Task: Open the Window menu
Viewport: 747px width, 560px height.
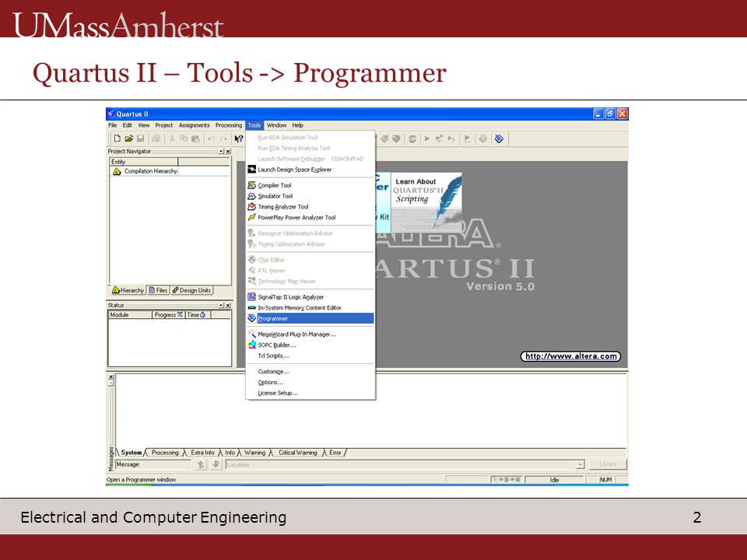Action: (276, 125)
